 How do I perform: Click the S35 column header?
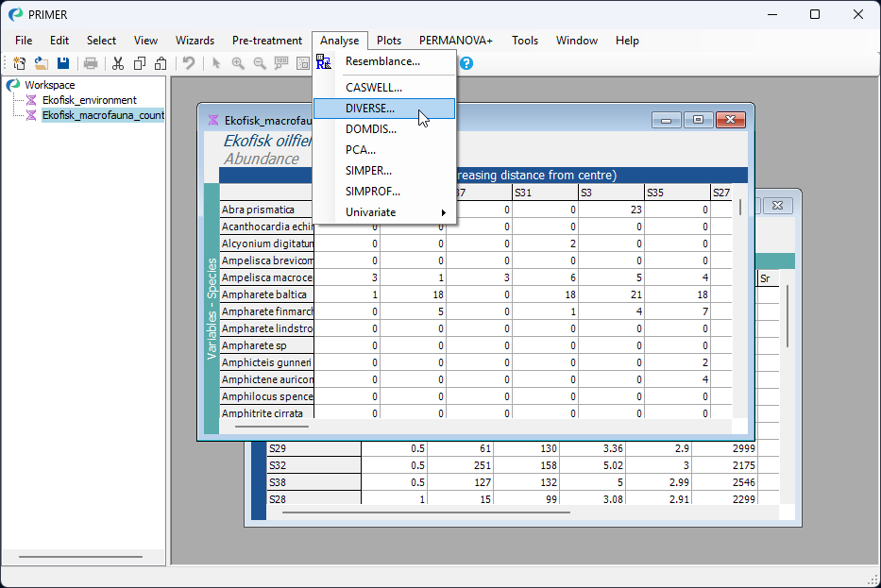coord(676,193)
